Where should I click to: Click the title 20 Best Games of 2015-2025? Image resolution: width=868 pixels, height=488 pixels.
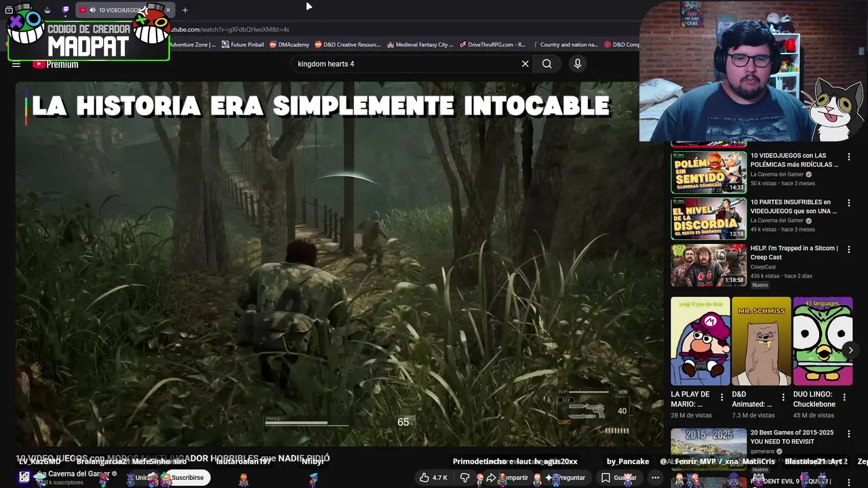pyautogui.click(x=792, y=436)
